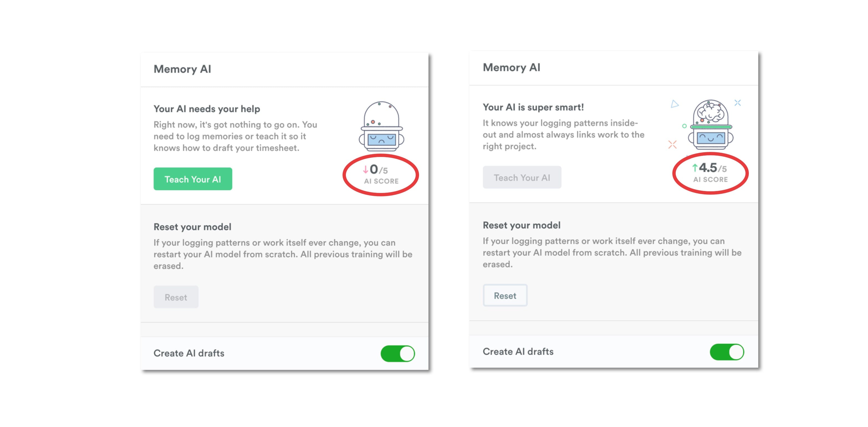Click the blue triangle sparkle near the smart robot
This screenshot has width=868, height=427.
pyautogui.click(x=674, y=104)
